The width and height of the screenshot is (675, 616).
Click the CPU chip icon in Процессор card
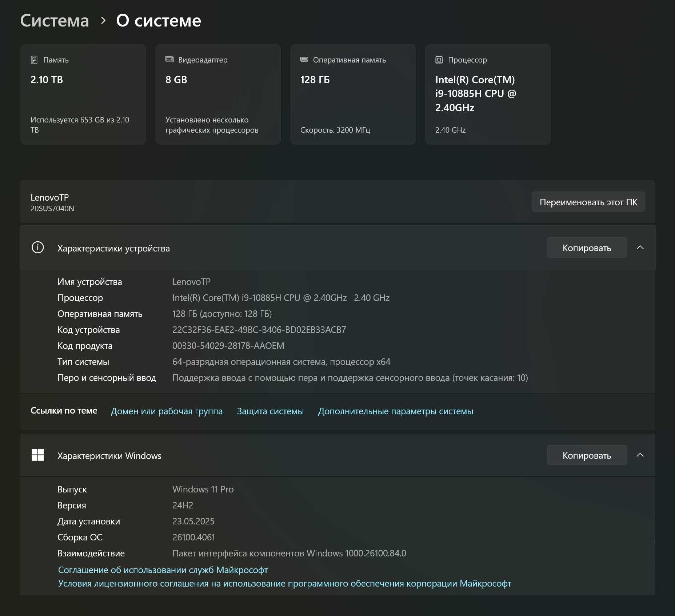coord(439,60)
